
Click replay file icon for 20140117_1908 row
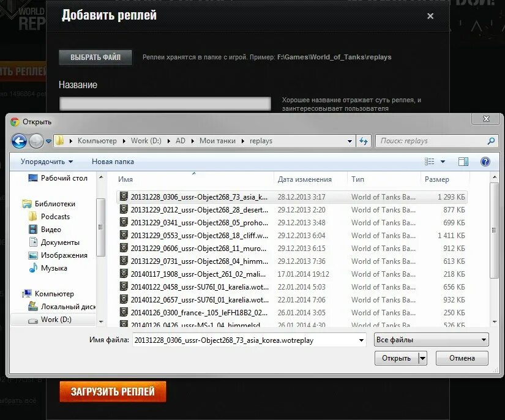pos(124,274)
